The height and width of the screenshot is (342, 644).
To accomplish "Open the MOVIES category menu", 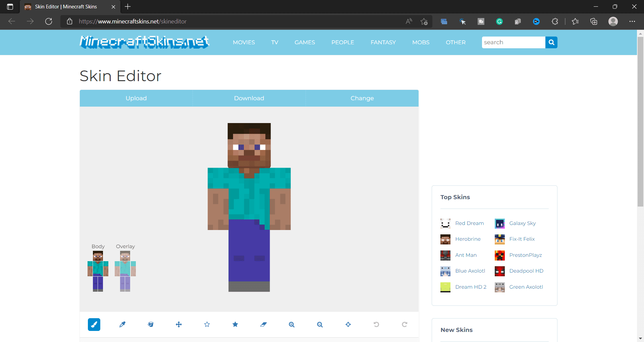I will pos(244,42).
